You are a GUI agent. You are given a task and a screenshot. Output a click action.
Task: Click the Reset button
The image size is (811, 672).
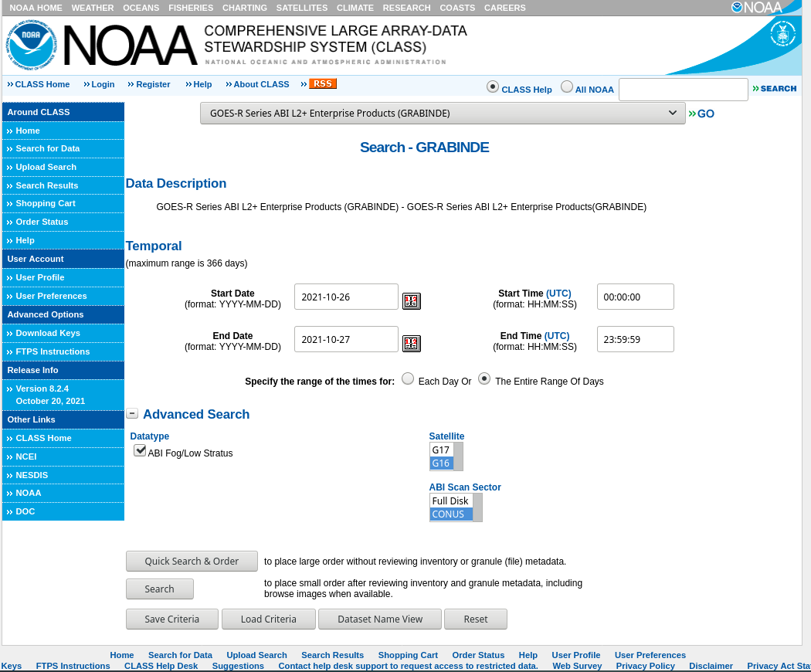pyautogui.click(x=475, y=619)
